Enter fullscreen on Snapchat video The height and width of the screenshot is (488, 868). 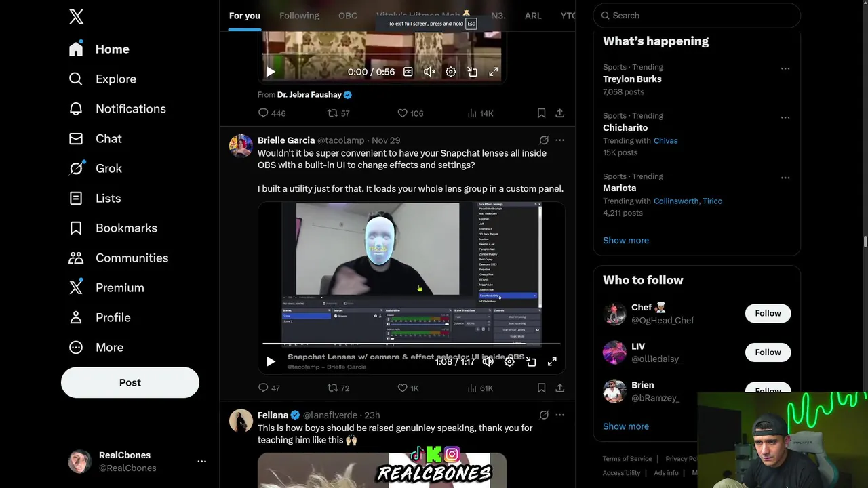[x=552, y=362]
